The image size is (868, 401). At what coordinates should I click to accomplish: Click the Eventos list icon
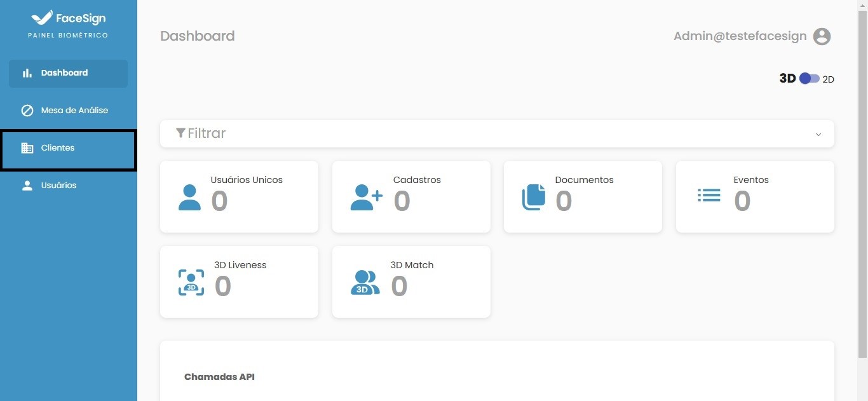click(x=709, y=195)
